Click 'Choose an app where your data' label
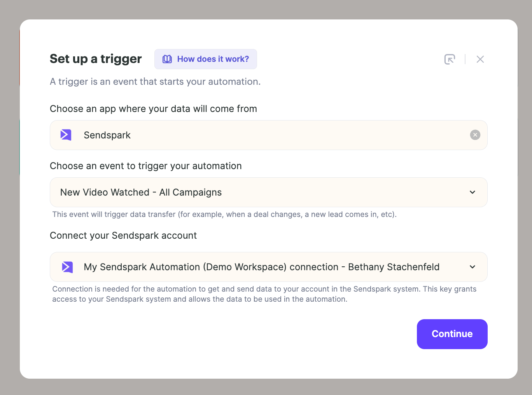 (153, 109)
